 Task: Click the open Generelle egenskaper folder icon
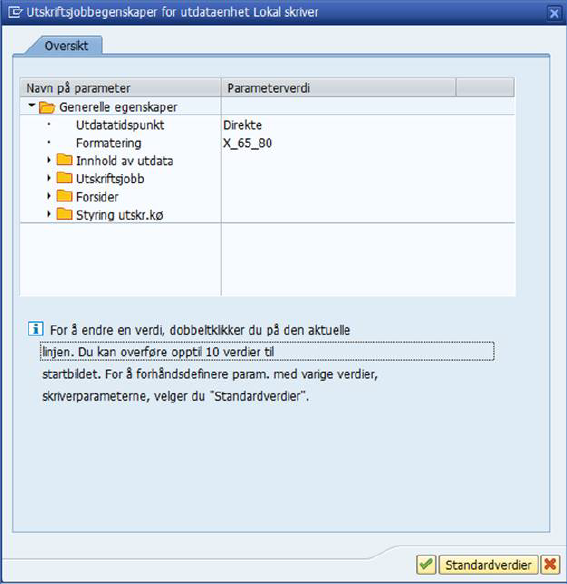[47, 107]
